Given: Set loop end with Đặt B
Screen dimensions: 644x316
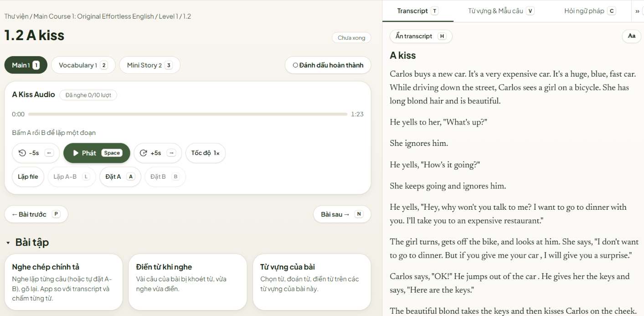Looking at the screenshot, I should click(x=165, y=177).
